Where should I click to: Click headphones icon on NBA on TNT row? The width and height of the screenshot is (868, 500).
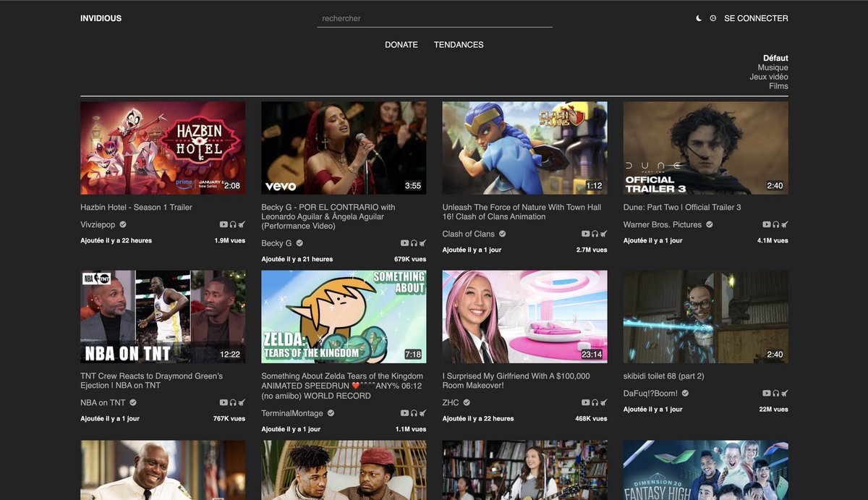(233, 403)
